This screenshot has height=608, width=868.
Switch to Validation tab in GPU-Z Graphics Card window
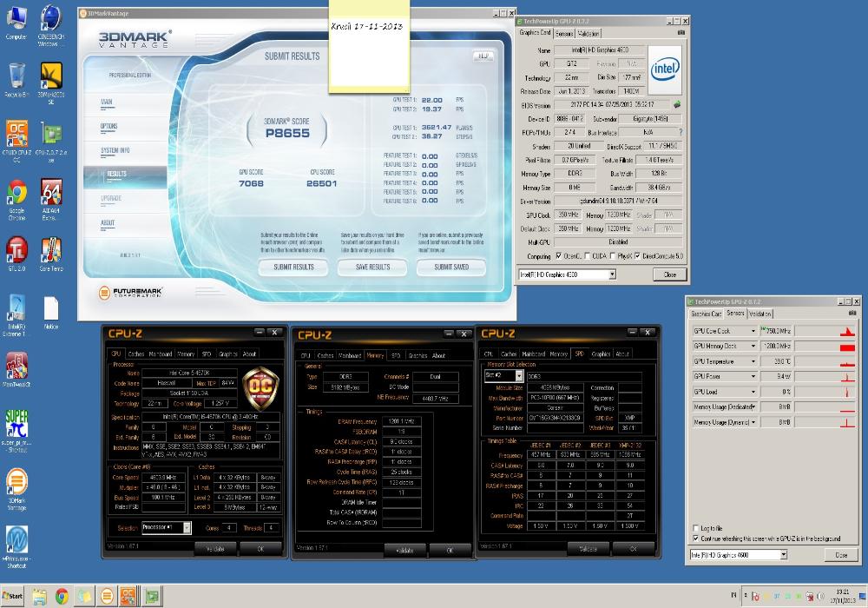(x=588, y=33)
